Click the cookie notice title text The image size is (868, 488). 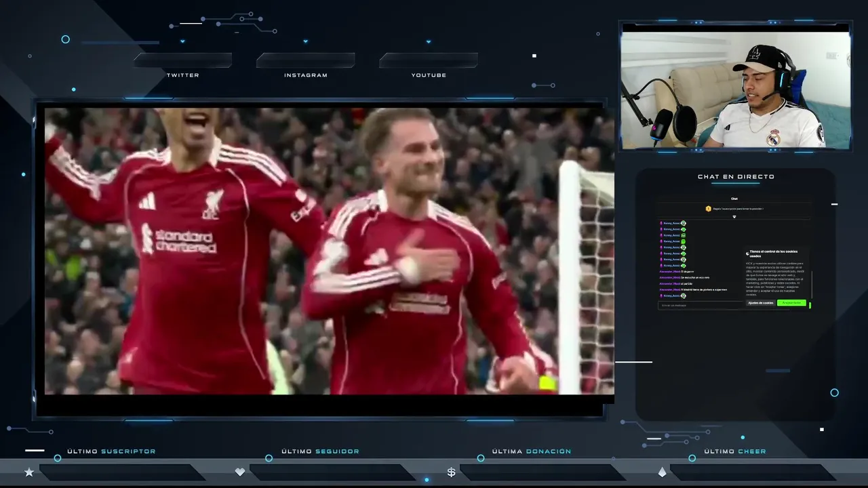[x=774, y=253]
